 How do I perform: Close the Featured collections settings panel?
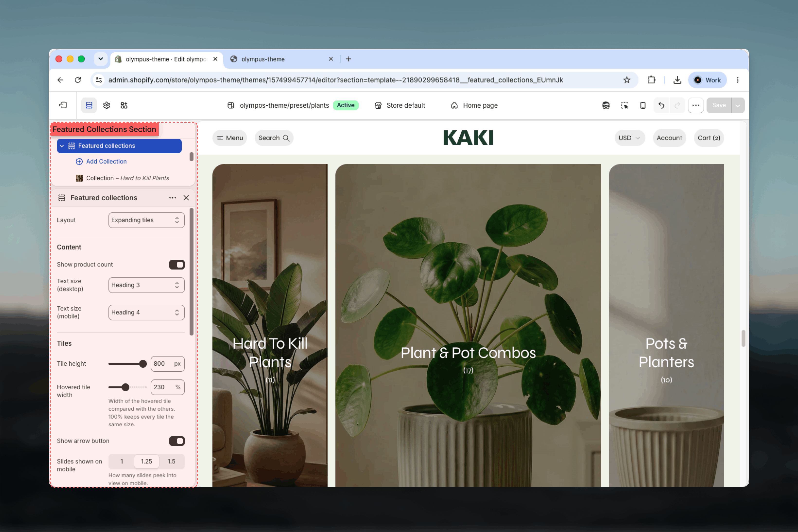[186, 198]
